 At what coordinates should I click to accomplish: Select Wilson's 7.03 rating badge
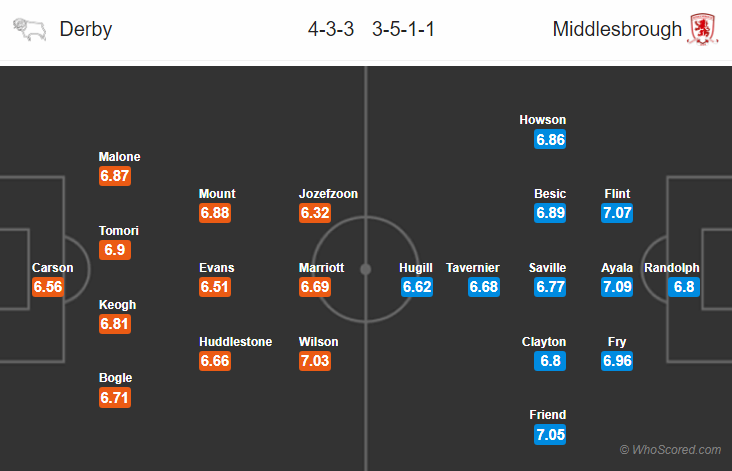(x=315, y=361)
